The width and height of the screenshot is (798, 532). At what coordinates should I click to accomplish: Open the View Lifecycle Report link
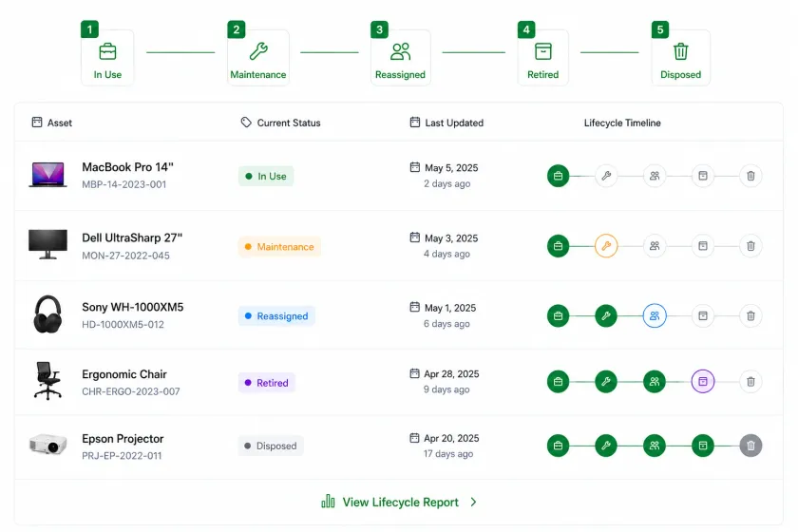tap(400, 502)
